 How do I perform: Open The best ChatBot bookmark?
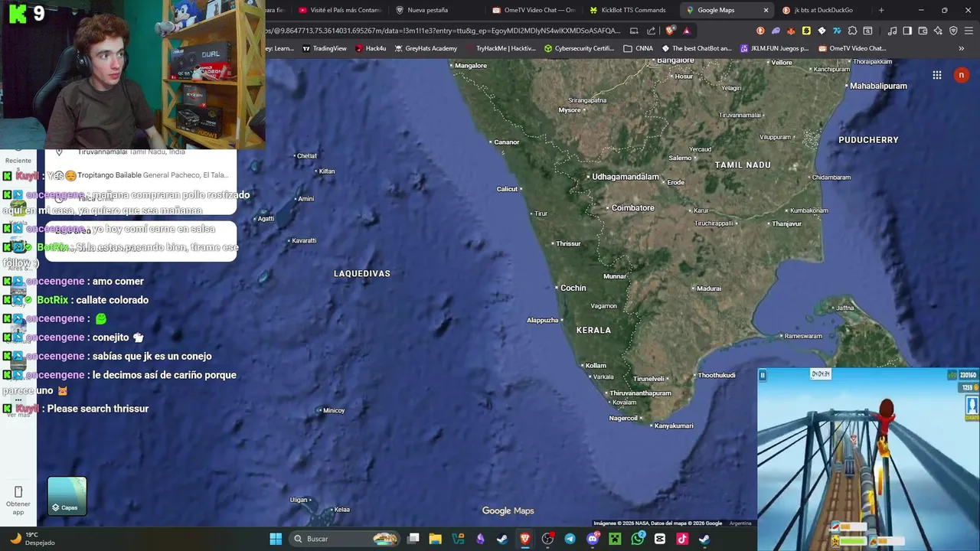point(697,48)
